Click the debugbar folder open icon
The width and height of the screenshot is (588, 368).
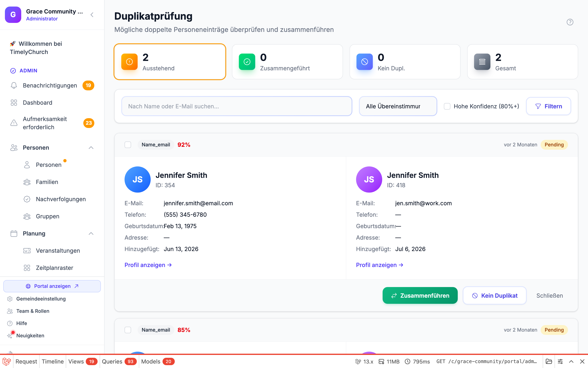(549, 361)
